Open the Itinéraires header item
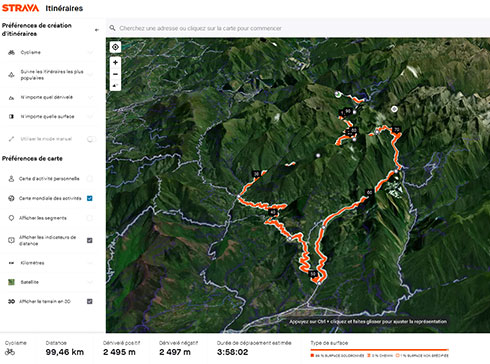490x364 pixels. pyautogui.click(x=64, y=8)
